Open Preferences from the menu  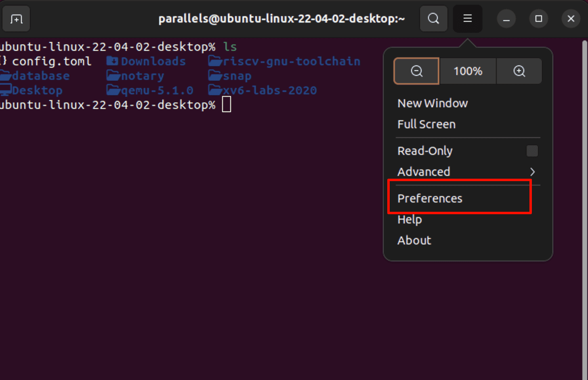[x=430, y=198]
